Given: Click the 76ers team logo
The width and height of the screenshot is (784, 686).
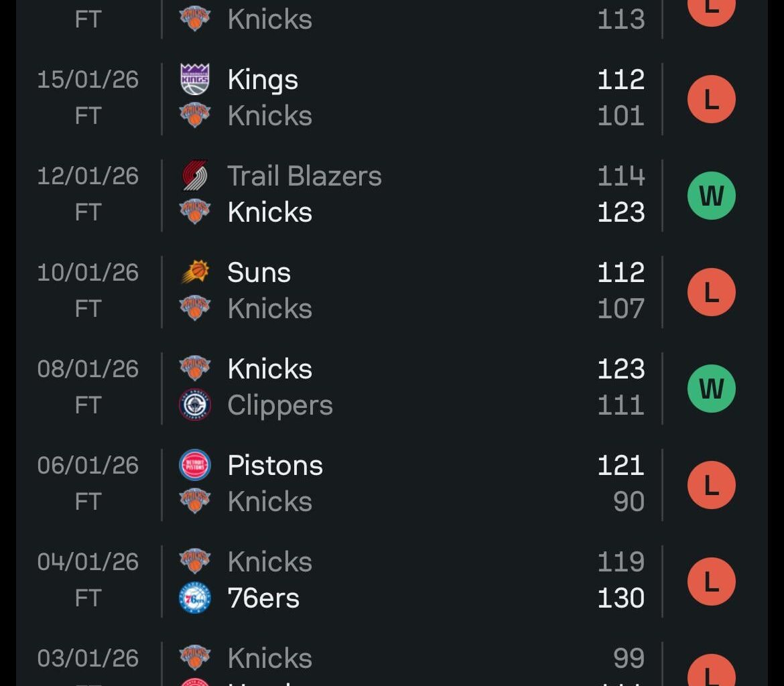Looking at the screenshot, I should click(x=195, y=598).
